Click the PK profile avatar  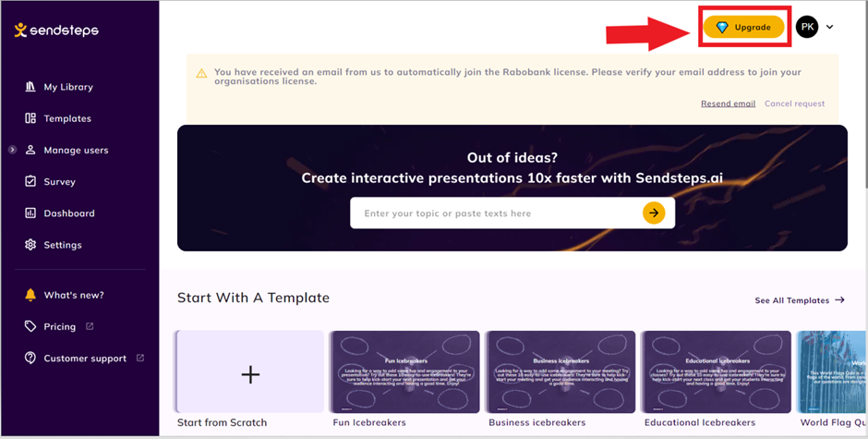click(806, 27)
